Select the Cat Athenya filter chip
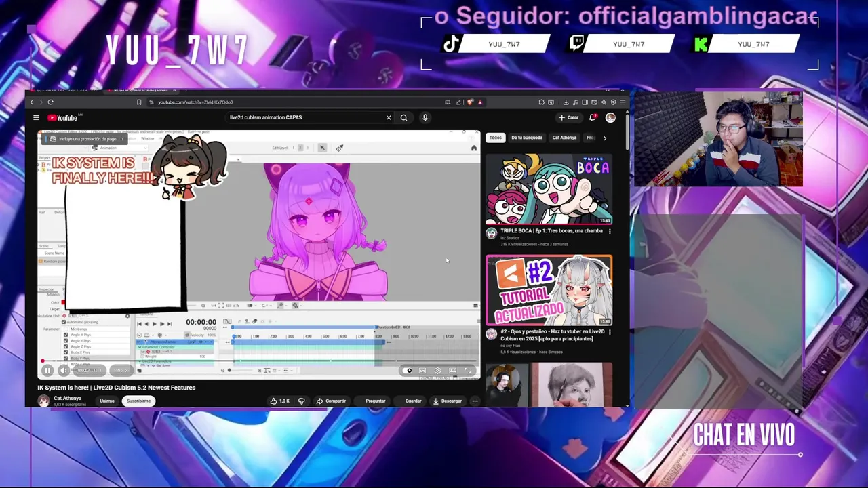The width and height of the screenshot is (868, 488). pyautogui.click(x=564, y=138)
